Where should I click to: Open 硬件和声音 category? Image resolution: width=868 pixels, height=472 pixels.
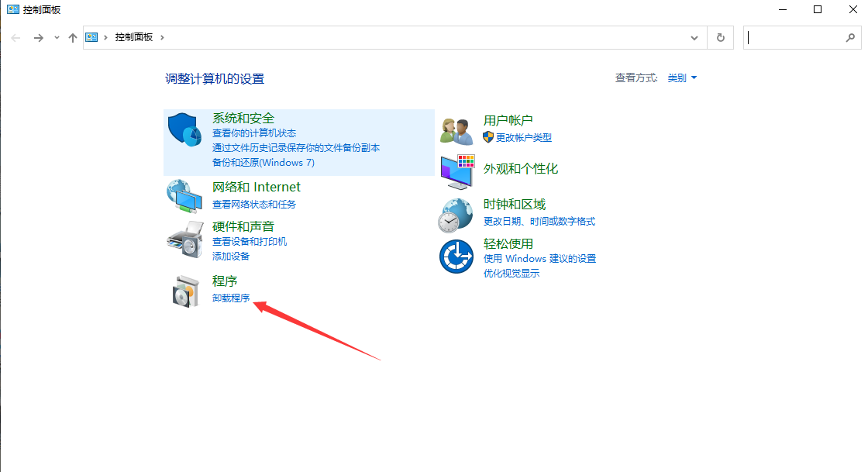point(243,226)
